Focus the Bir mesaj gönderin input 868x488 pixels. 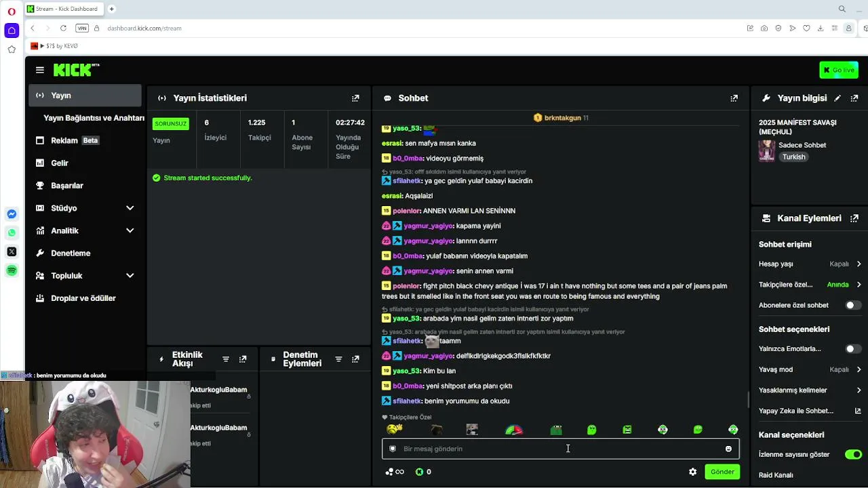560,449
